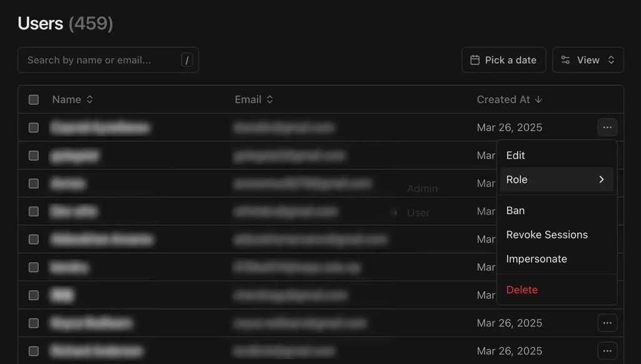Open the three-dots menu in the first row
Screen dimensions: 641x364
[607, 128]
